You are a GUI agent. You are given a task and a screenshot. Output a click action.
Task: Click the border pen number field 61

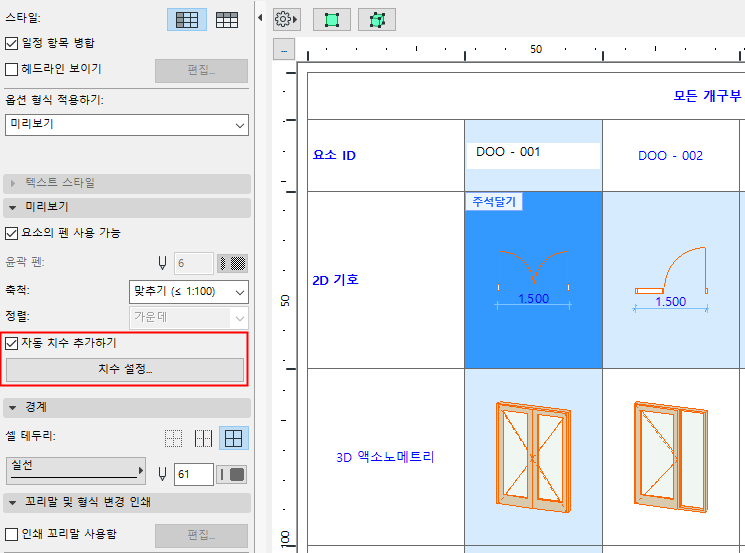pos(194,474)
